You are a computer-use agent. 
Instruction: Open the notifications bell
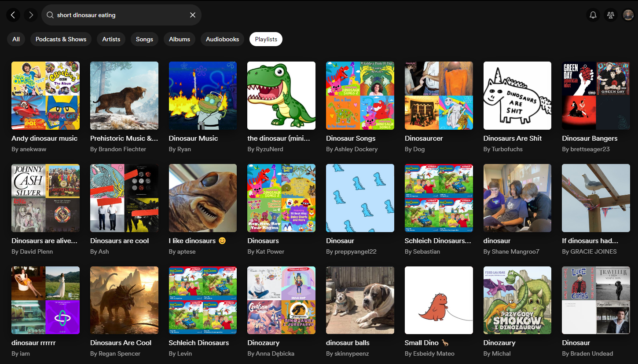[593, 15]
